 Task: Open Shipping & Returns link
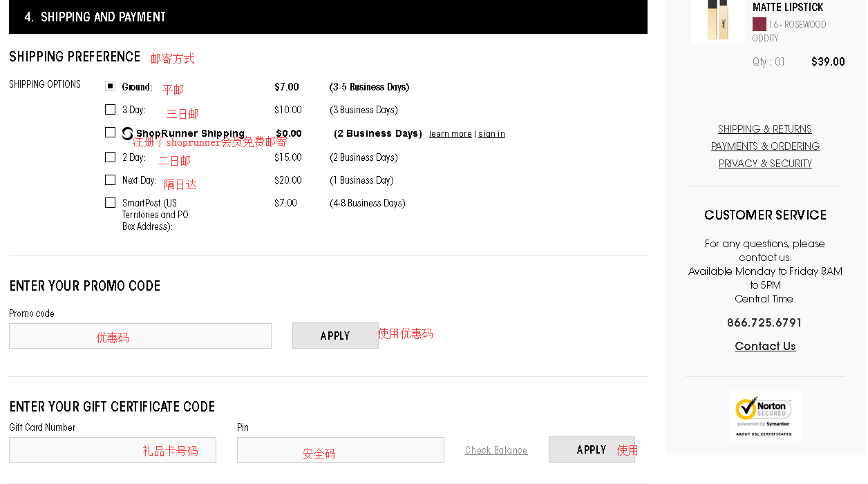pos(764,129)
